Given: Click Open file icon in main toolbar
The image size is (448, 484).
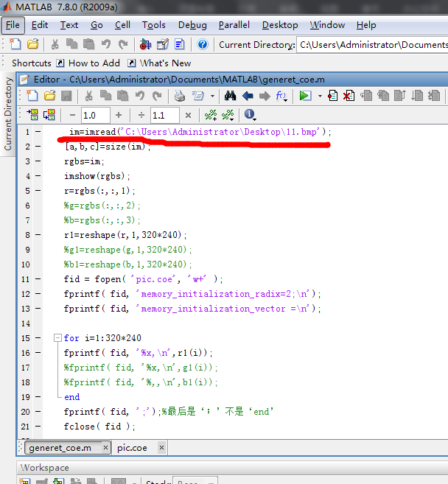Looking at the screenshot, I should (32, 44).
